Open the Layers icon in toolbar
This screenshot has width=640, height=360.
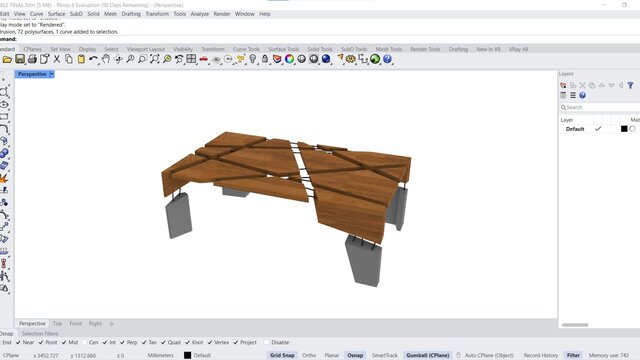tap(277, 59)
